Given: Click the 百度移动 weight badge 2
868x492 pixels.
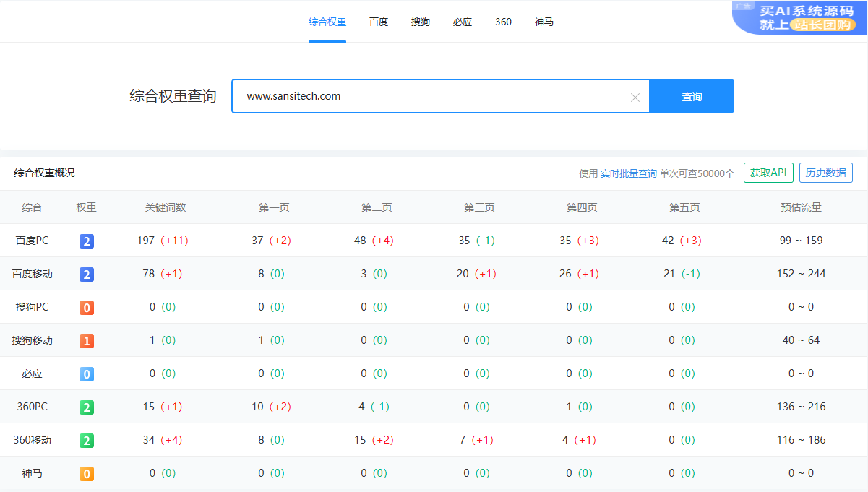Looking at the screenshot, I should [87, 275].
